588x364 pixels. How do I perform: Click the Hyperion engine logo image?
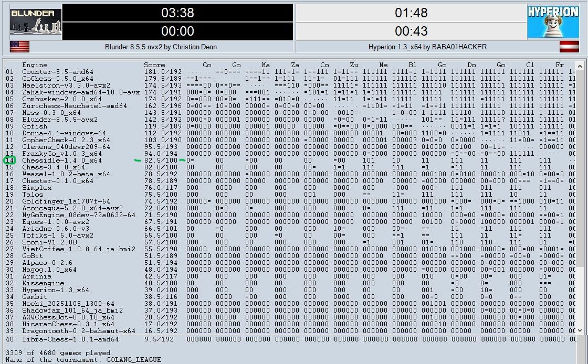(x=553, y=22)
